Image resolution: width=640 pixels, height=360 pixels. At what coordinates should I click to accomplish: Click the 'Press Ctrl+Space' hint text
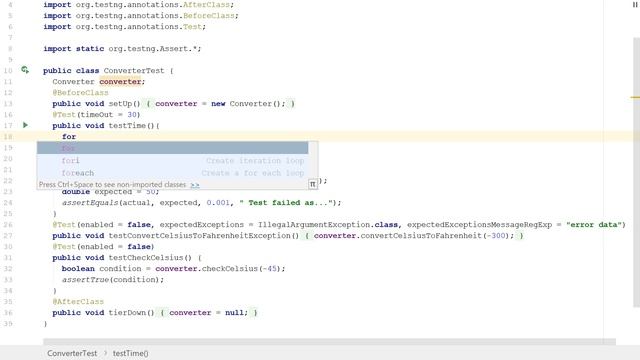[113, 185]
